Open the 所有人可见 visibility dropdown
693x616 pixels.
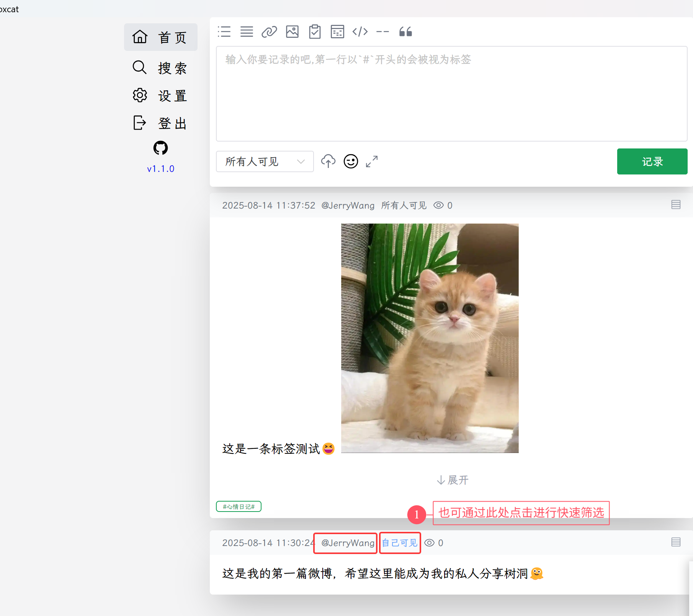click(265, 161)
